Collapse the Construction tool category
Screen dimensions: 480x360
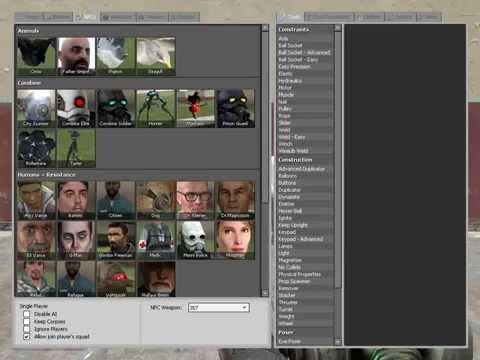pos(305,160)
